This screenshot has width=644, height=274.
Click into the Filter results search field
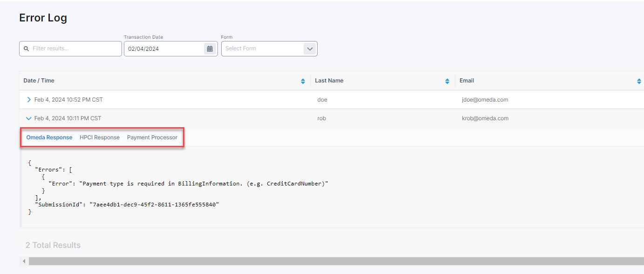point(75,48)
